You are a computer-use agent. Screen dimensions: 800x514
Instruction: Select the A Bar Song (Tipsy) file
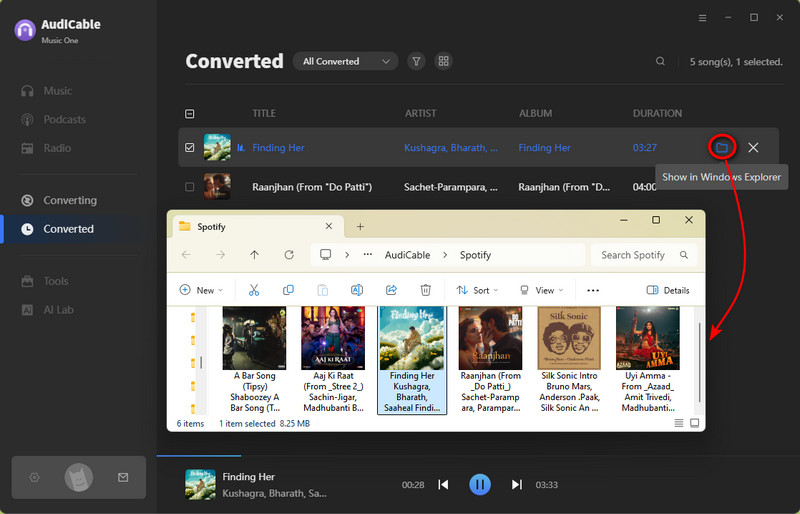pos(254,360)
